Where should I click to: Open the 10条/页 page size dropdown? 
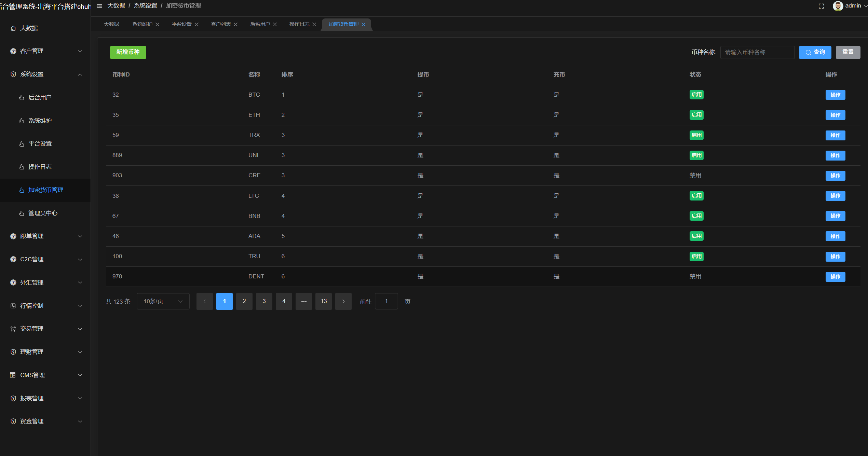click(x=163, y=301)
